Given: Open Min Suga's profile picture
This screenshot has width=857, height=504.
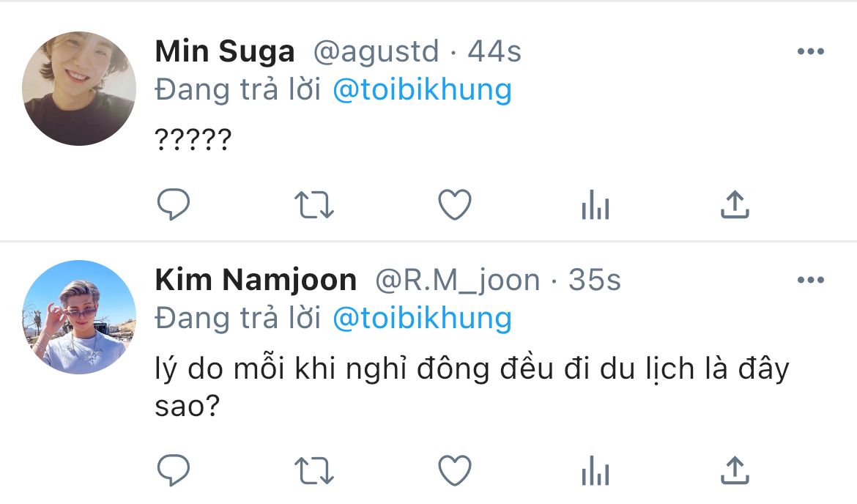Looking at the screenshot, I should point(79,89).
